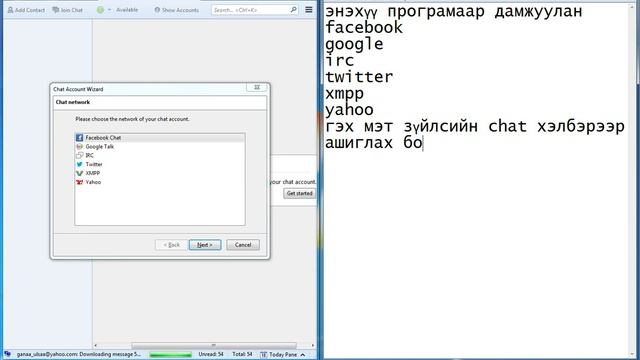Click the disabled Back button
The height and width of the screenshot is (360, 640).
point(171,245)
